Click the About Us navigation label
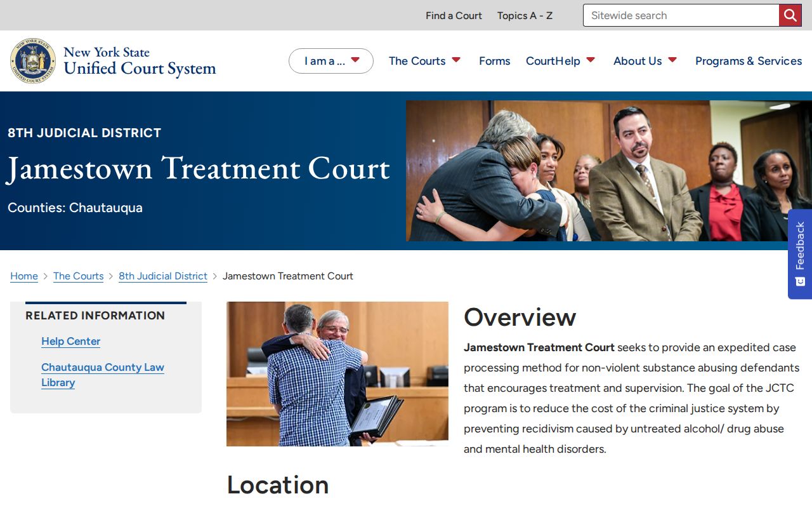This screenshot has height=508, width=812. tap(638, 61)
